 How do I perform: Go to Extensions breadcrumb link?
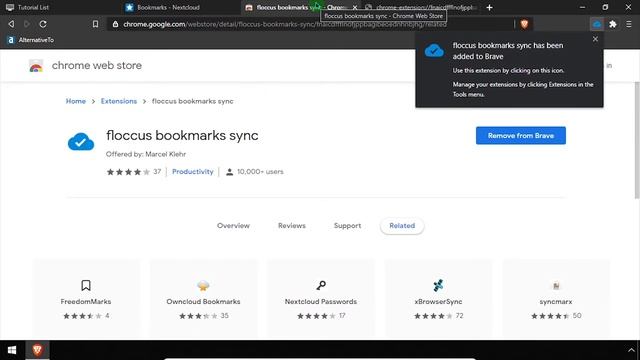(x=119, y=101)
